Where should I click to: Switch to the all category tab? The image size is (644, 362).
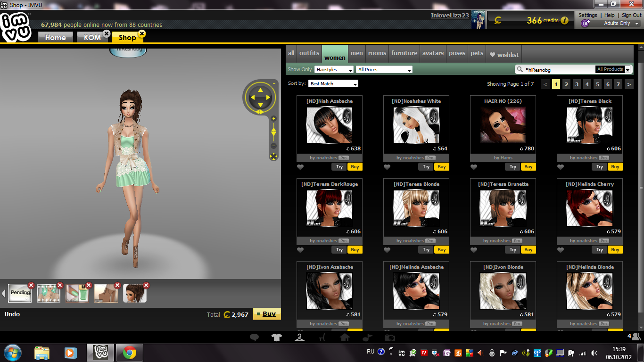pyautogui.click(x=291, y=53)
